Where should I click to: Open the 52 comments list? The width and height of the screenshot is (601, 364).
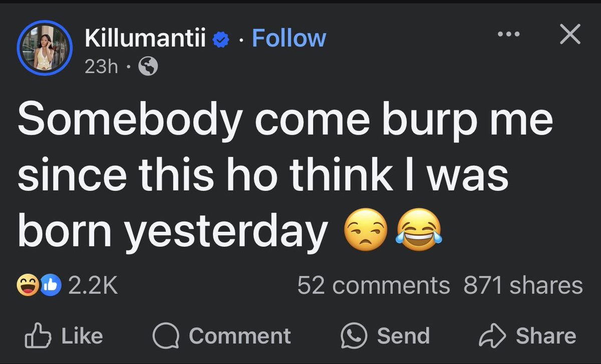pos(374,286)
